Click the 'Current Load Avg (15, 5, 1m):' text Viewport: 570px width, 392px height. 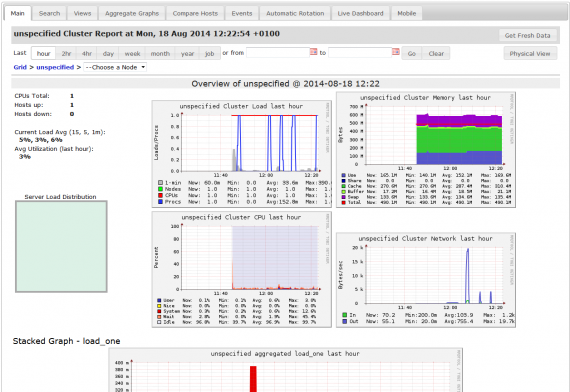[x=60, y=132]
